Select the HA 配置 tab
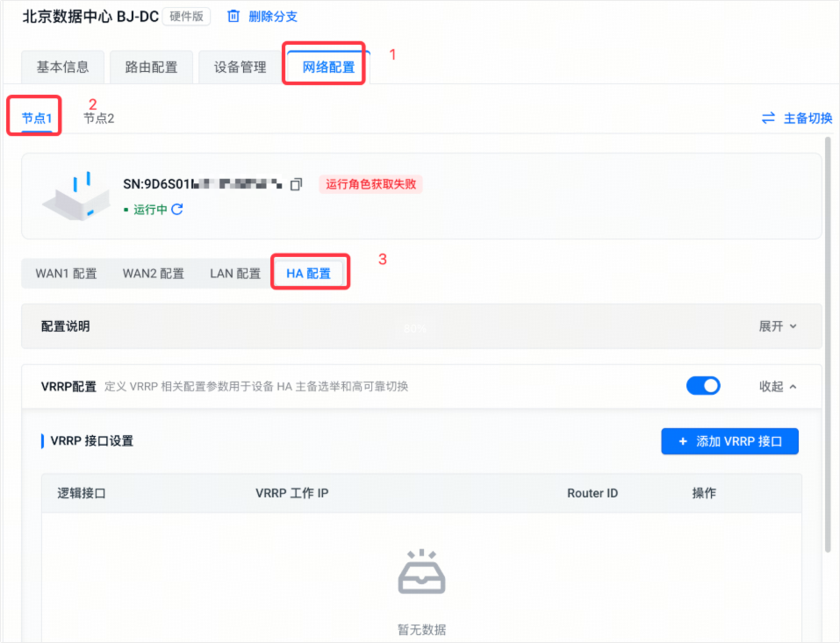This screenshot has width=840, height=643. coord(309,274)
